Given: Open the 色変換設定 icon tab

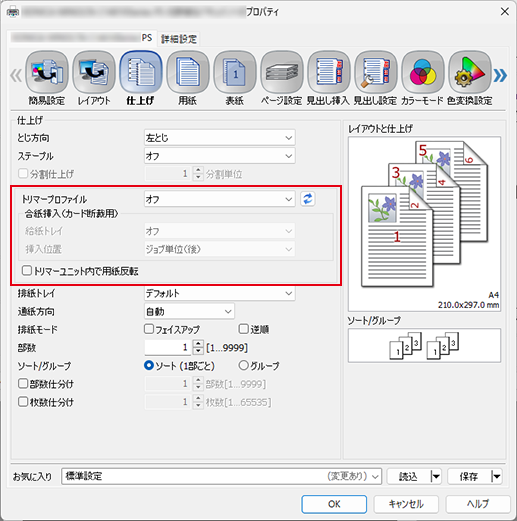Looking at the screenshot, I should tap(469, 79).
